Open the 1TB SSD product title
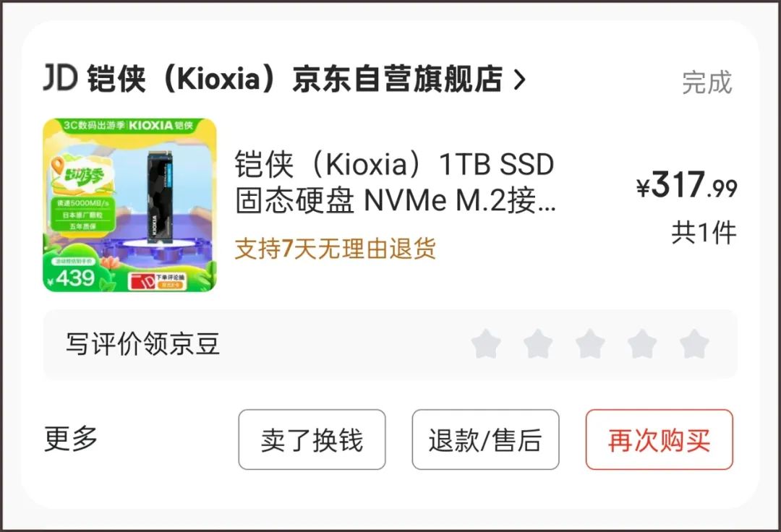 pos(395,182)
